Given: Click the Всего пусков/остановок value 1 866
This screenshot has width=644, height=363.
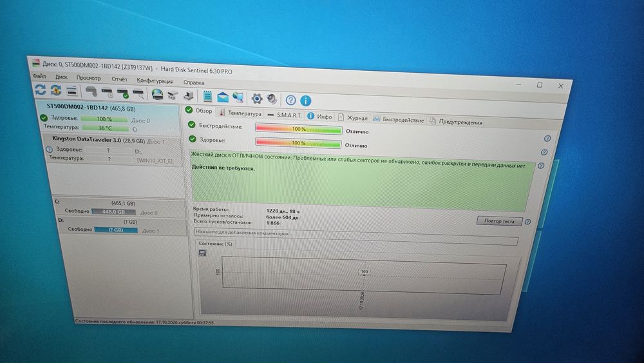Looking at the screenshot, I should (x=272, y=223).
